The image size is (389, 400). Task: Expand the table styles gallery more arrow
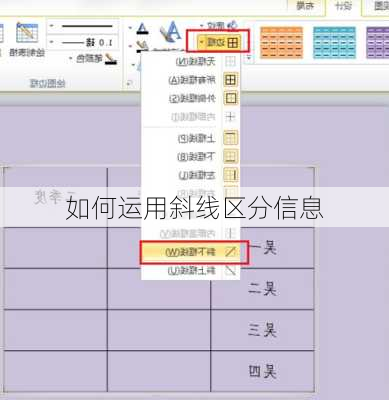pyautogui.click(x=249, y=59)
